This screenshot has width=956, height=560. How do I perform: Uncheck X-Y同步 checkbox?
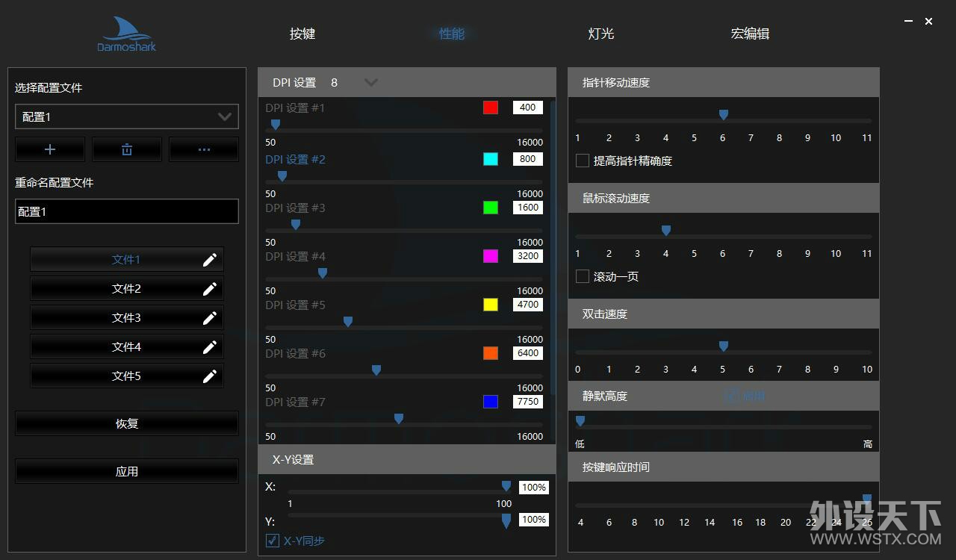pyautogui.click(x=273, y=541)
